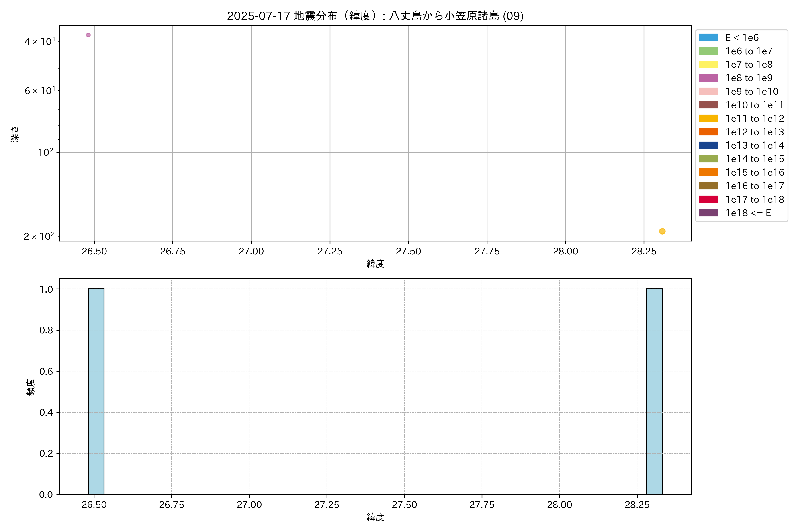
Task: Click the chart title text at top
Action: [x=375, y=16]
